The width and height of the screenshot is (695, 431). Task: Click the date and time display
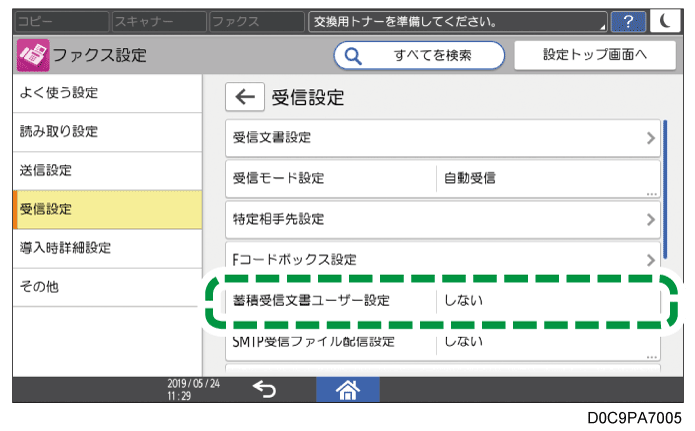pyautogui.click(x=193, y=389)
